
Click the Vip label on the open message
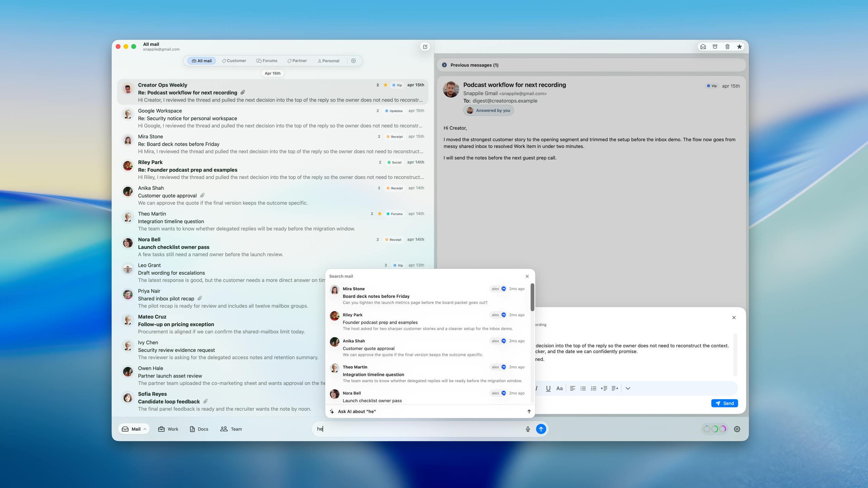712,86
